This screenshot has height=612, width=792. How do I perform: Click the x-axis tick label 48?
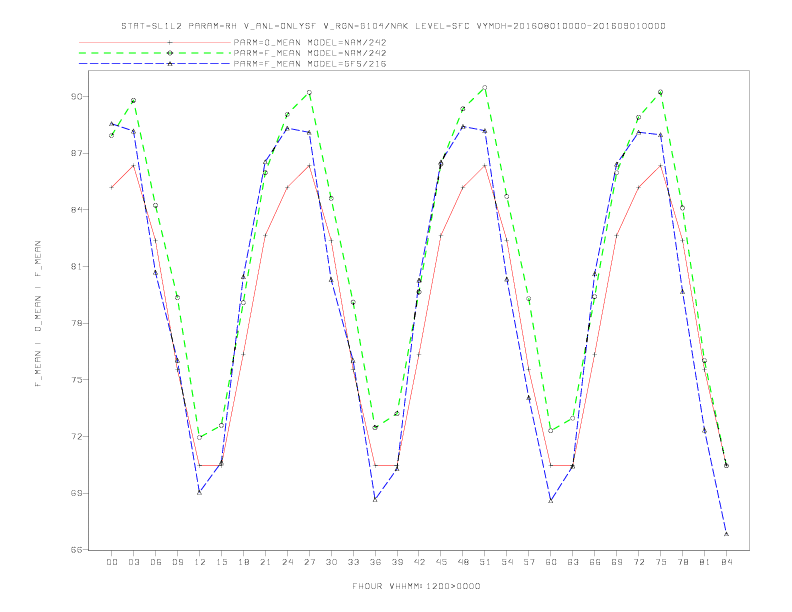(x=463, y=562)
